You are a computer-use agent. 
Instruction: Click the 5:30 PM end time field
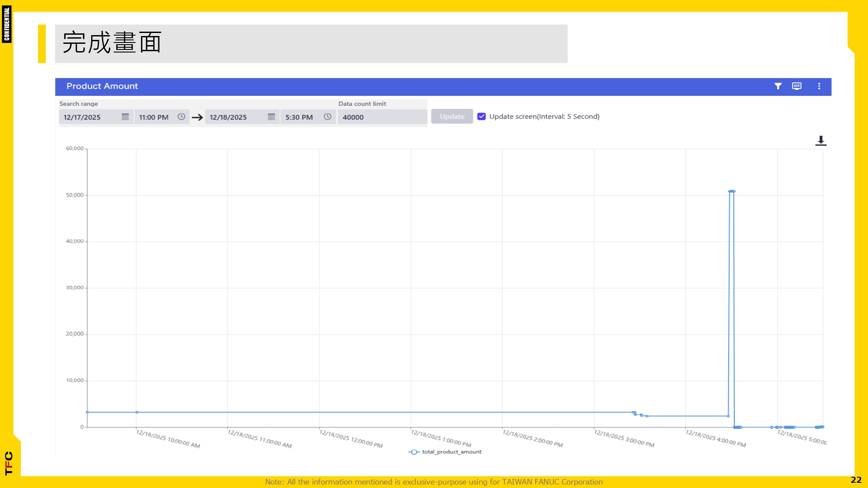coord(299,117)
